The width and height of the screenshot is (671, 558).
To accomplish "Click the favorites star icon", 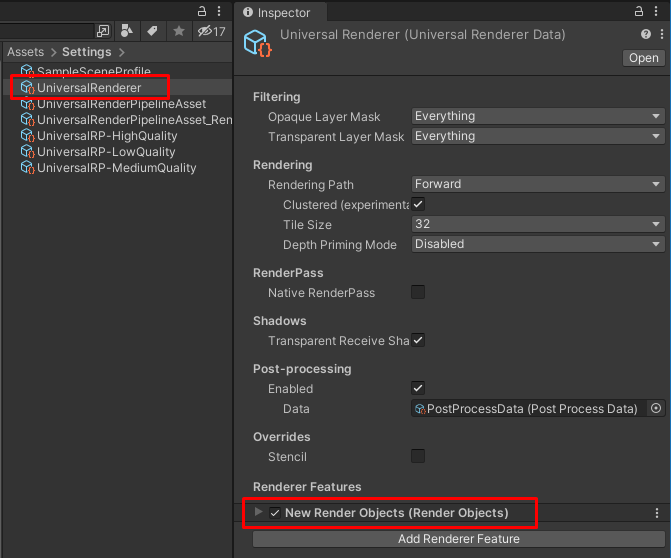I will pos(178,32).
